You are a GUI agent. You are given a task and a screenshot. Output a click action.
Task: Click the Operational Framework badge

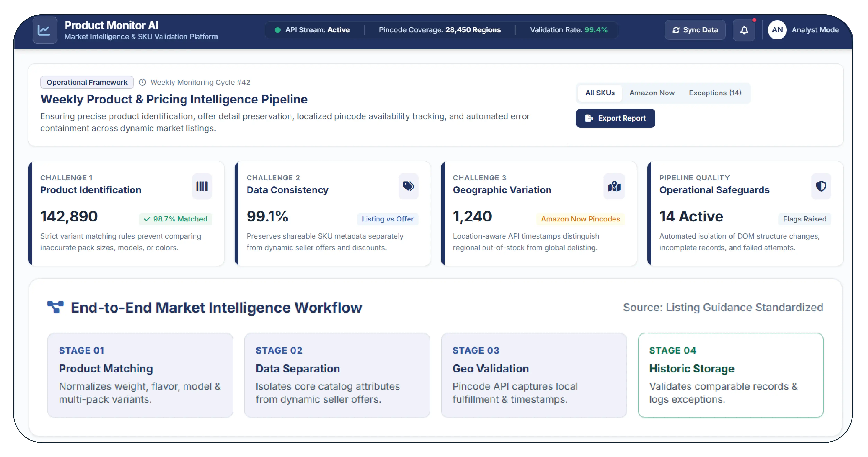point(87,82)
